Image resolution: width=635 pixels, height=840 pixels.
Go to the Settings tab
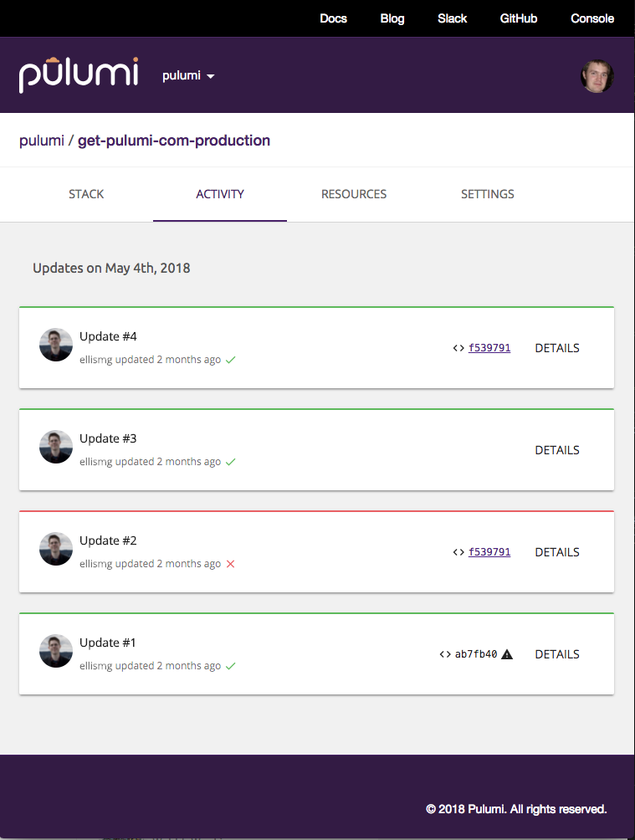[488, 194]
